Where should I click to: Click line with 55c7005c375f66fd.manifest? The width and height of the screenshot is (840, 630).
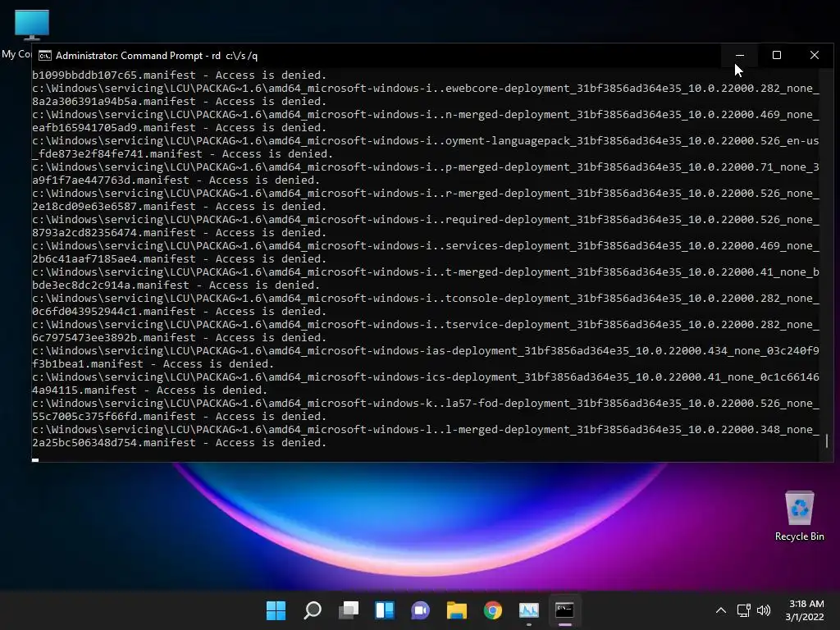point(180,416)
